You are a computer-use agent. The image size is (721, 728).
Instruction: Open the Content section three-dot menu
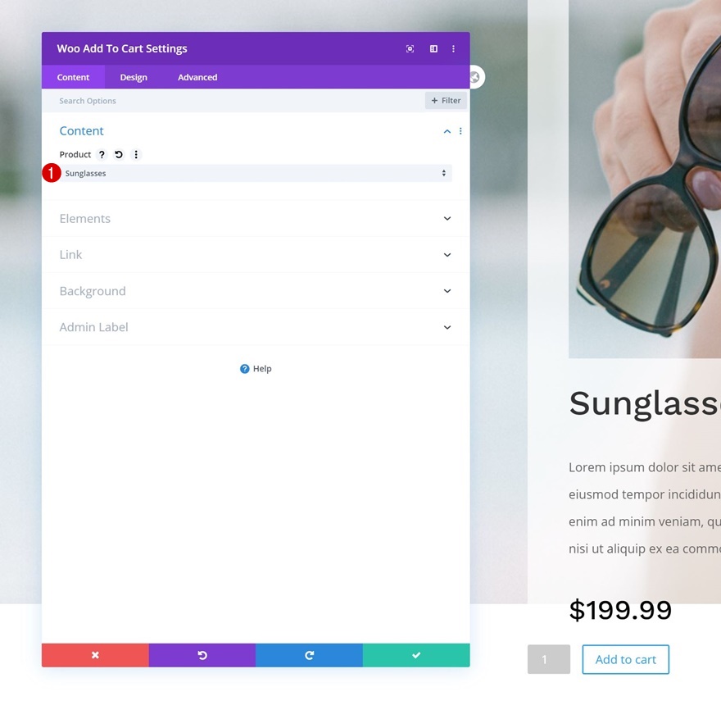[x=460, y=131]
